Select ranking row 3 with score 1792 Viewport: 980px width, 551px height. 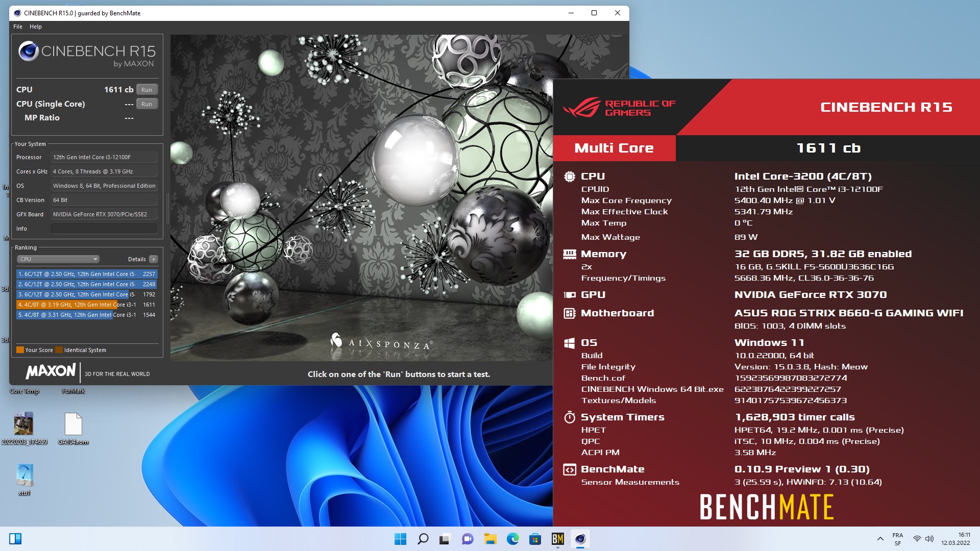coord(87,294)
